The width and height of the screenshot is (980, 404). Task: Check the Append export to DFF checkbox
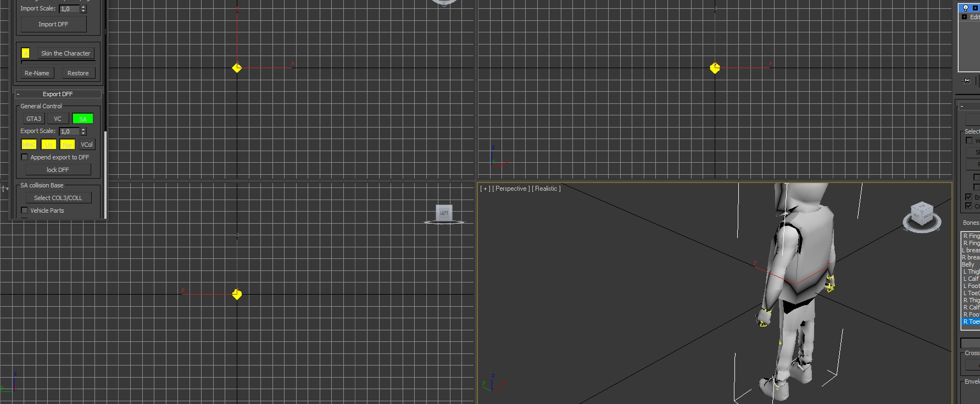pyautogui.click(x=24, y=157)
